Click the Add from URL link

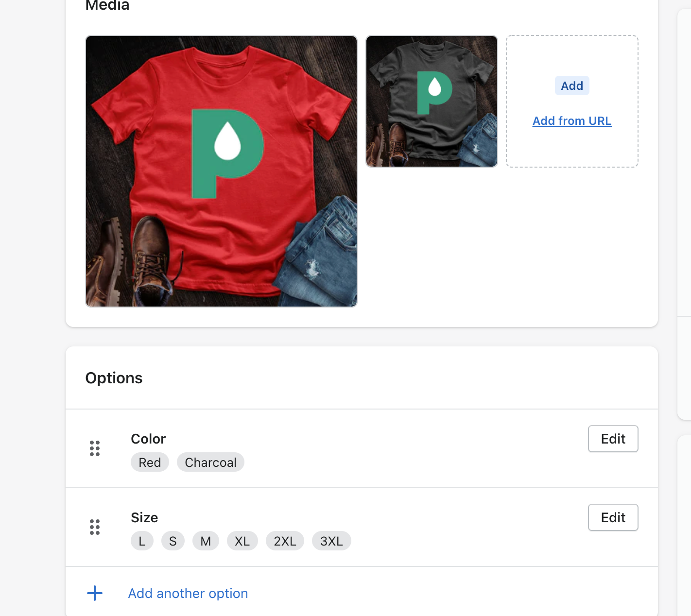pyautogui.click(x=572, y=121)
